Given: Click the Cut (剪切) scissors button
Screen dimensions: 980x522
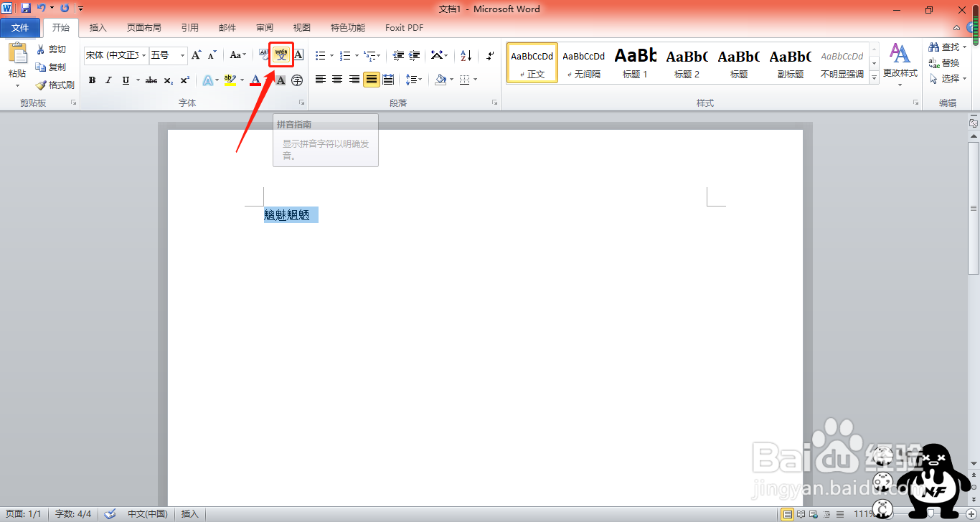Looking at the screenshot, I should tap(51, 49).
